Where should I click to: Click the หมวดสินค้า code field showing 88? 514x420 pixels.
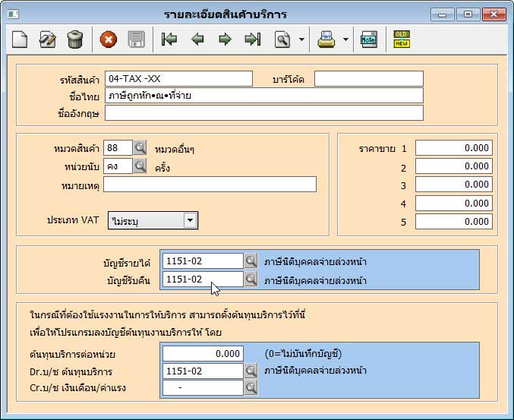coord(118,147)
